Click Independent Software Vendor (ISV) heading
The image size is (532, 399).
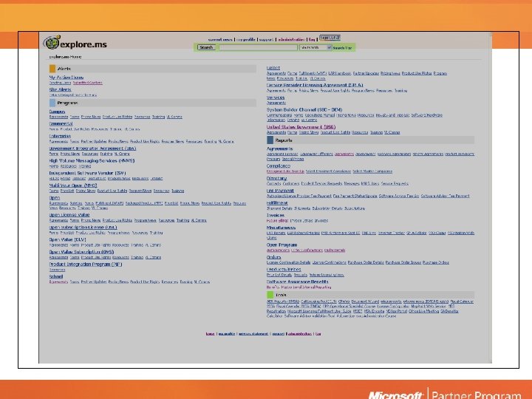(87, 173)
